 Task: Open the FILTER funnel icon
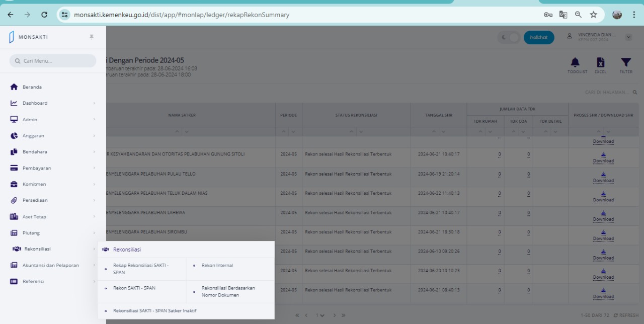click(x=625, y=62)
